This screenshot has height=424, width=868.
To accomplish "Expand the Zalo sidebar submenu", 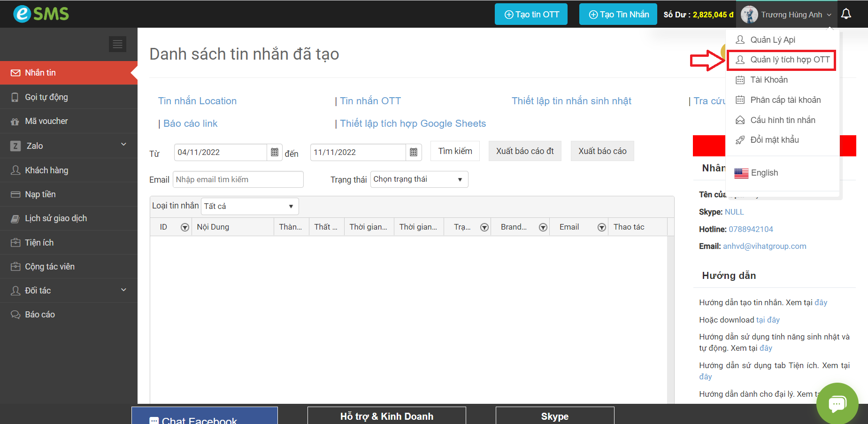I will click(x=123, y=145).
